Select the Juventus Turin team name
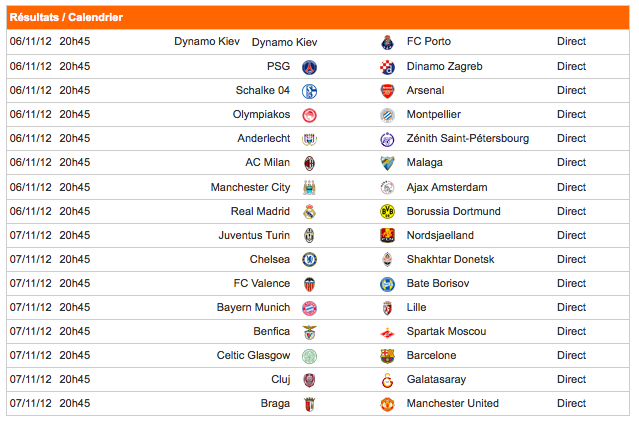The image size is (639, 426). click(x=254, y=235)
